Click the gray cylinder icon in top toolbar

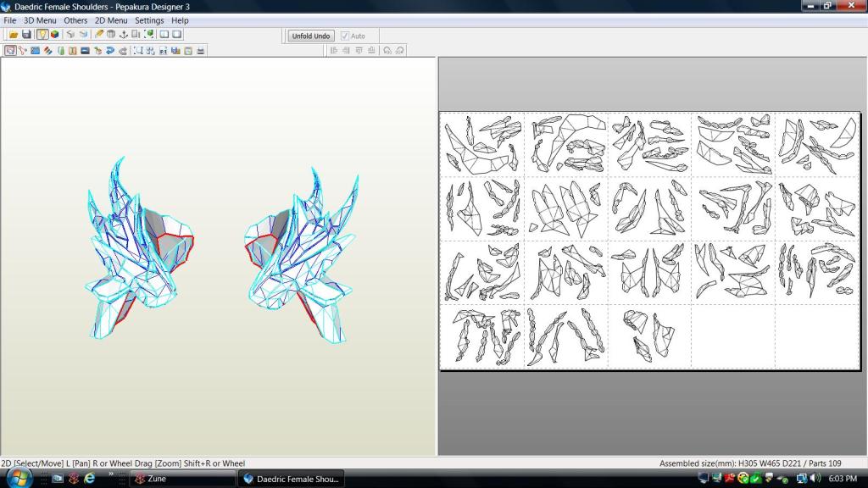(111, 34)
